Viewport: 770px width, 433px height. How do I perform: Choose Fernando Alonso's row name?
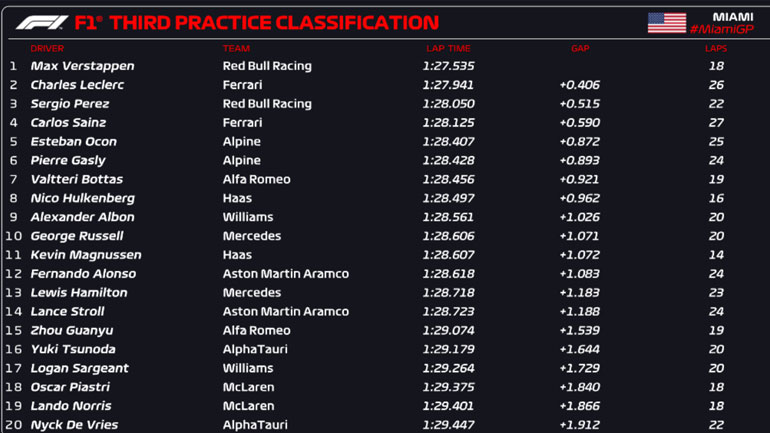pos(83,274)
